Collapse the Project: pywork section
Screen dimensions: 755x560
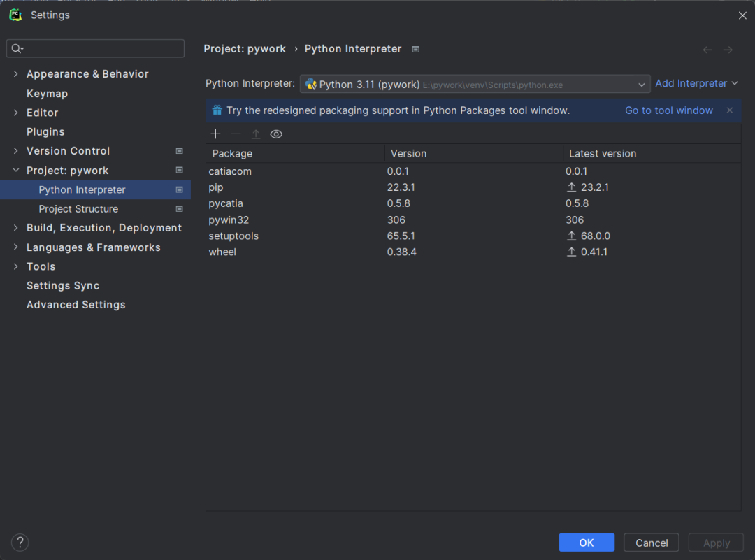coord(16,170)
